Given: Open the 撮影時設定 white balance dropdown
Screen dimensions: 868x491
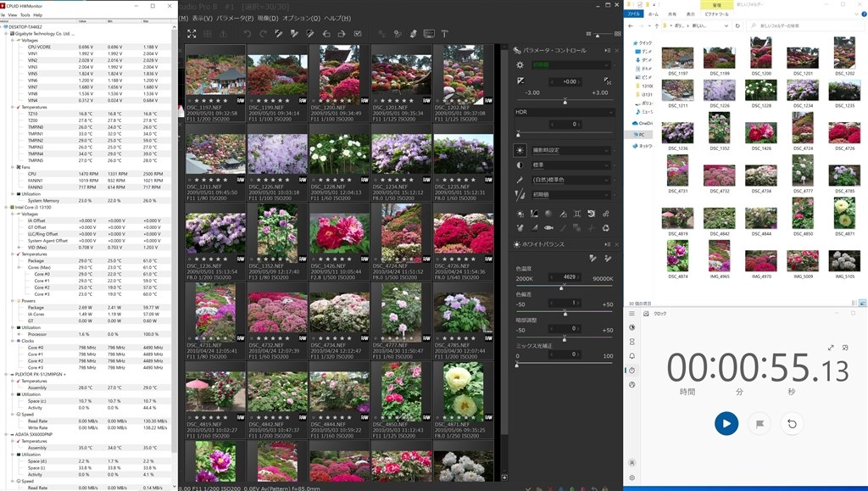Looking at the screenshot, I should point(572,150).
